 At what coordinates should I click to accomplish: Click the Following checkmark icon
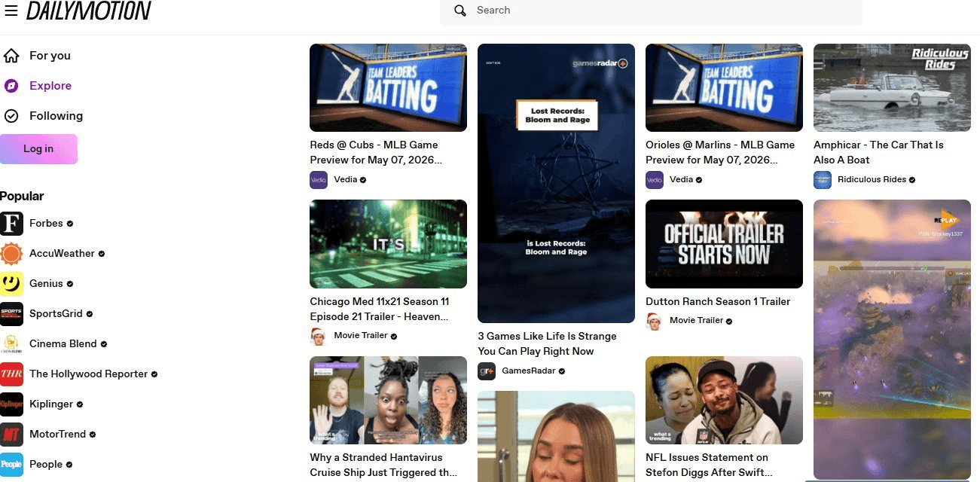pos(11,116)
